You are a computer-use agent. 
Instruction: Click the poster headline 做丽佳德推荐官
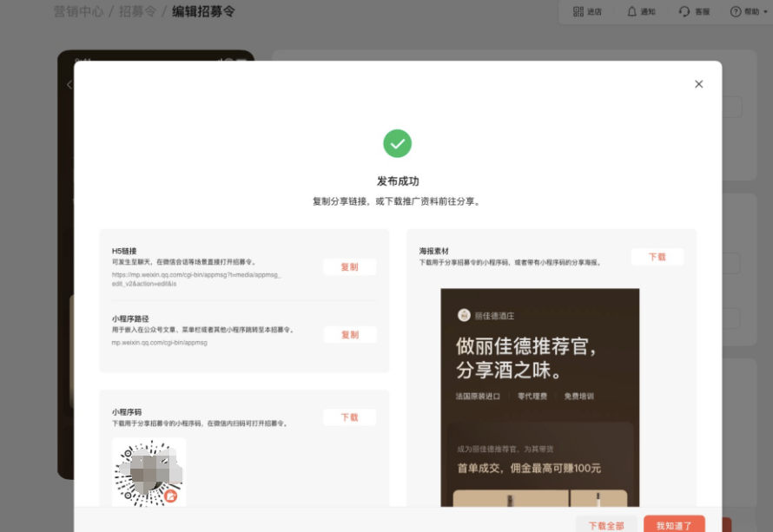[x=526, y=346]
